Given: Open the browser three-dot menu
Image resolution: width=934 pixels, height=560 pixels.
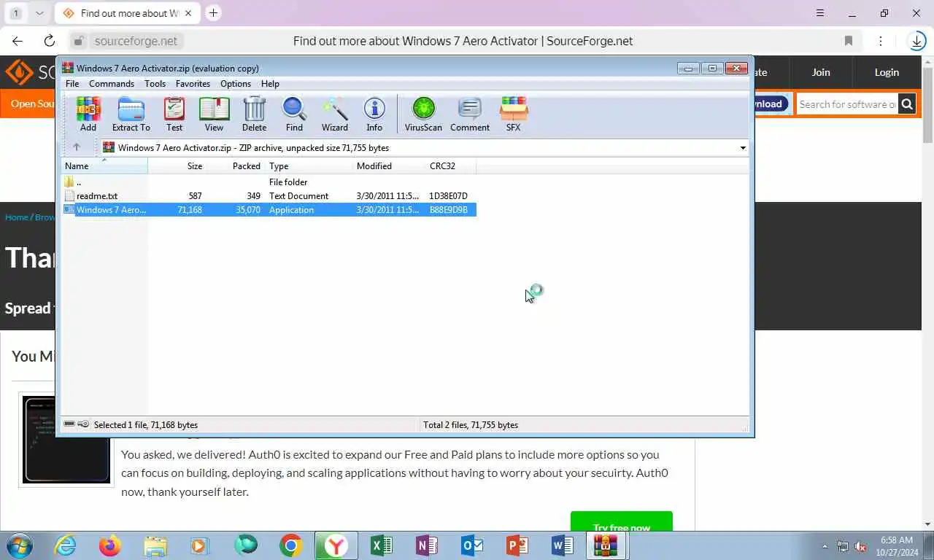Looking at the screenshot, I should (881, 42).
